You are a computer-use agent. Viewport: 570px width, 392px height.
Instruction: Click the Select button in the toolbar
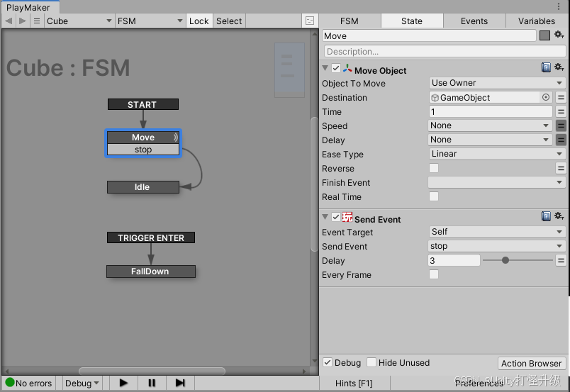pyautogui.click(x=229, y=21)
